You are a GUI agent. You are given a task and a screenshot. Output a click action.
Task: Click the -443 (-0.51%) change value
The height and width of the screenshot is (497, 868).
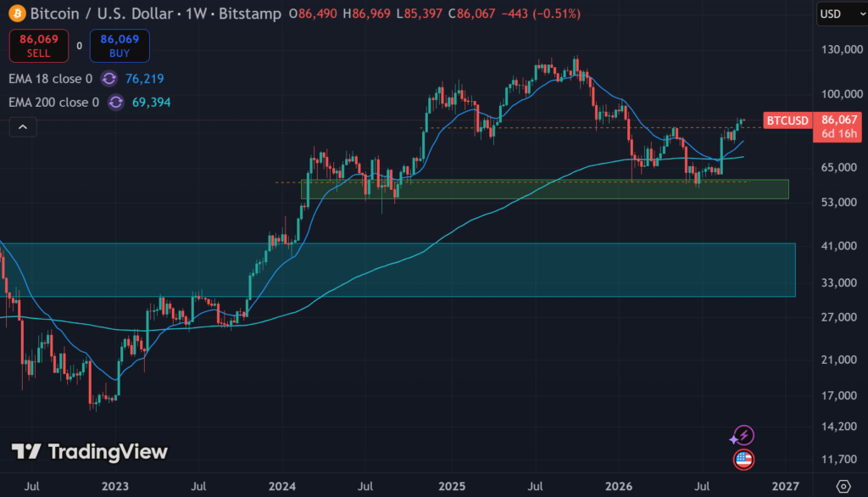click(541, 14)
